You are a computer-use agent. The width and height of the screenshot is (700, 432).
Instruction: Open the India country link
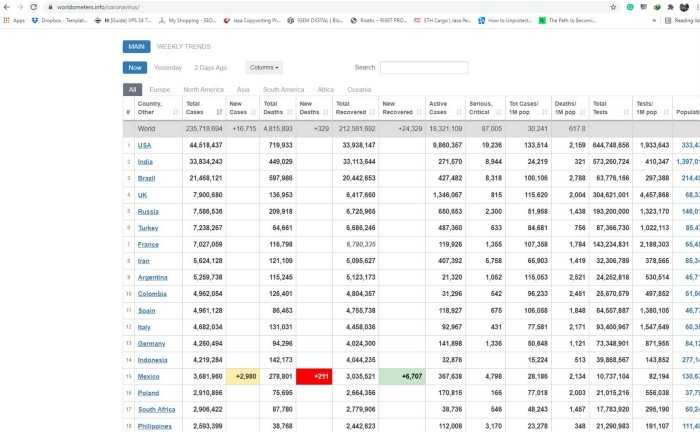(145, 162)
